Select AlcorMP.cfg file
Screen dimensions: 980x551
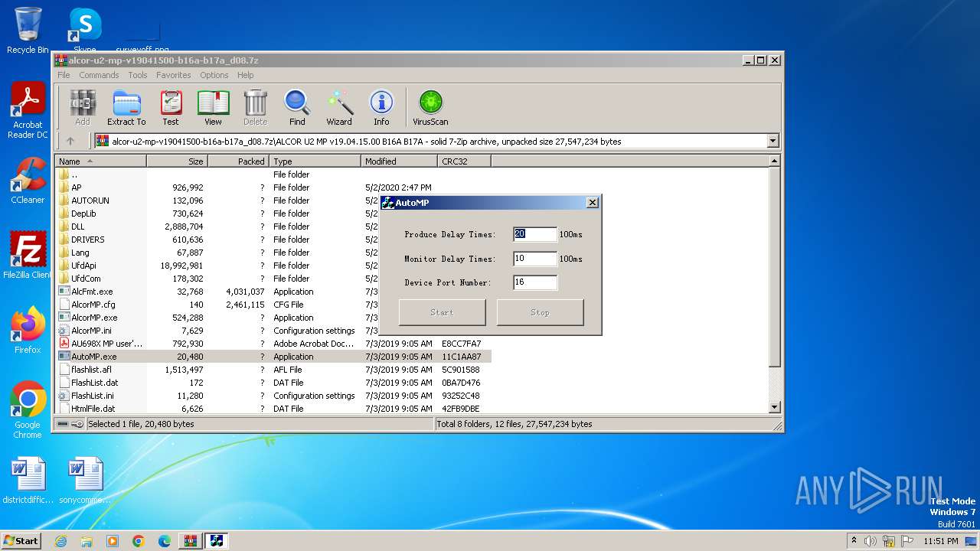(274, 305)
